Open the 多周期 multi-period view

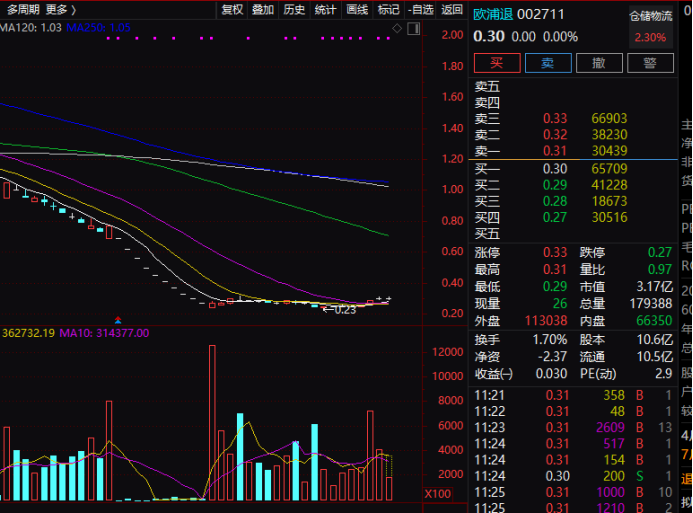22,9
